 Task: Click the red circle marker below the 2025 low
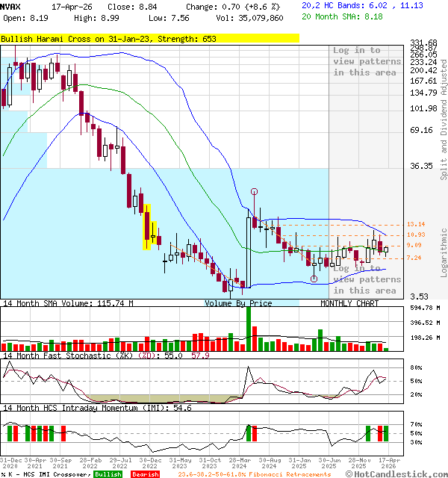pos(314,279)
